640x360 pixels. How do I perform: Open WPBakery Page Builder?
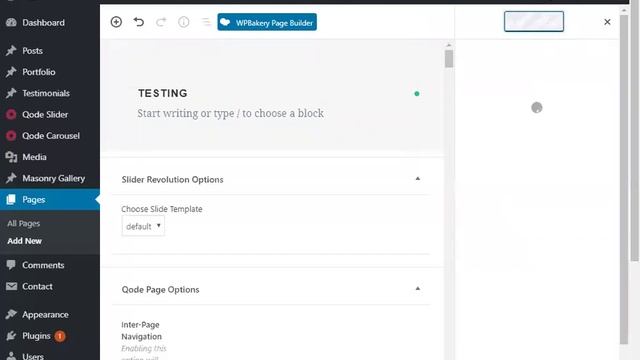[267, 22]
